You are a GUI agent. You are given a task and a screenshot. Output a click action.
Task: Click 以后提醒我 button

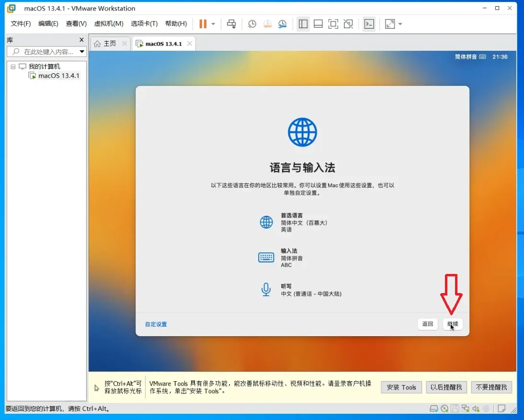click(x=446, y=387)
